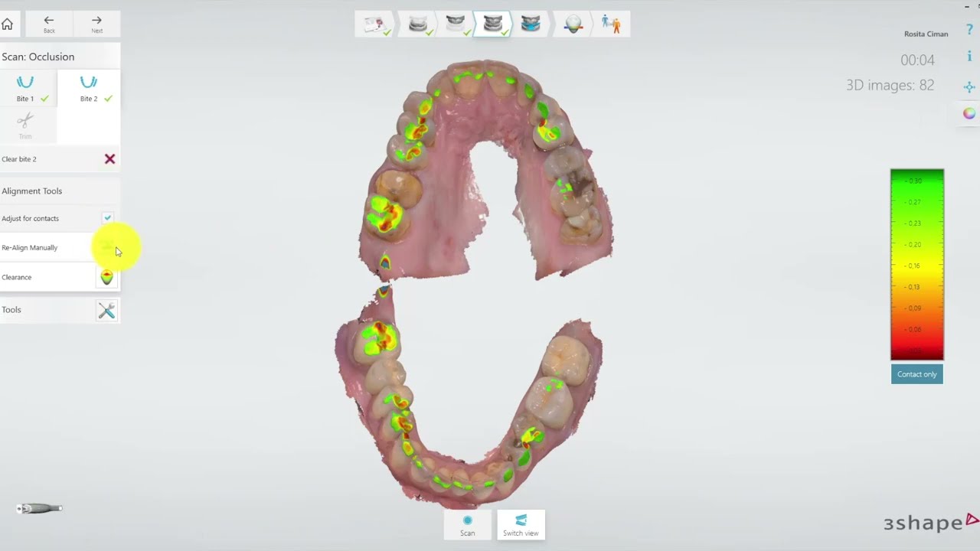Click the Contact only button

click(916, 374)
